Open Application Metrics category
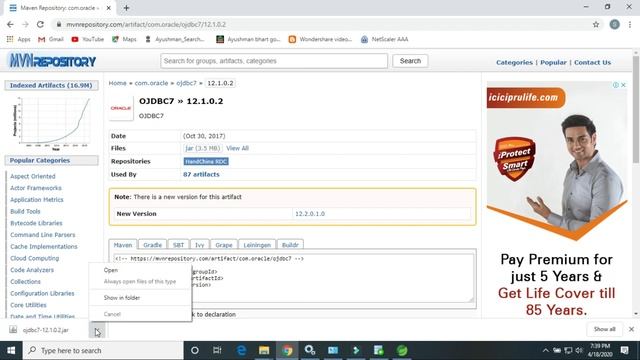 (x=37, y=200)
